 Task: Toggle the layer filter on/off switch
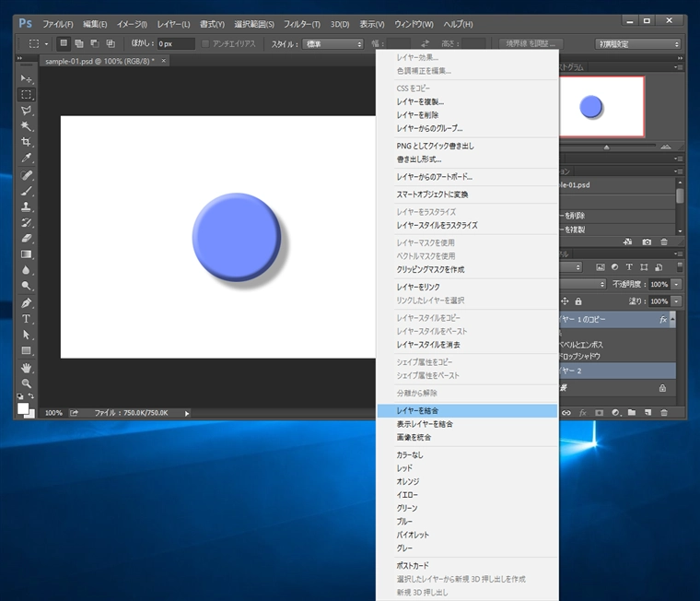click(680, 267)
